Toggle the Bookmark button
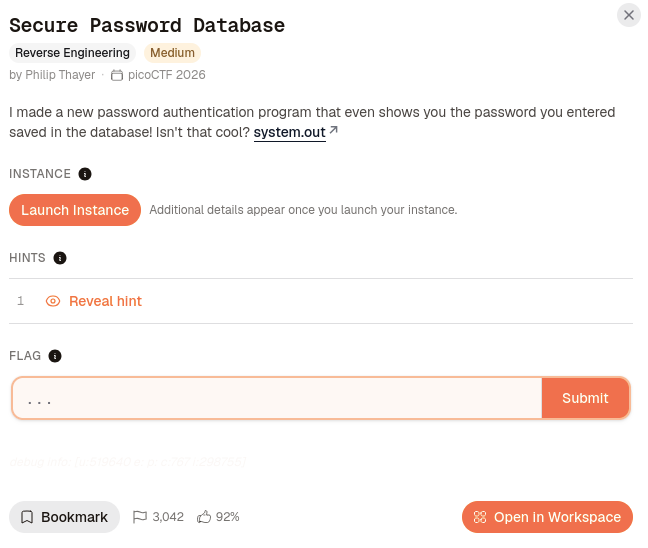The width and height of the screenshot is (648, 548). 64,517
